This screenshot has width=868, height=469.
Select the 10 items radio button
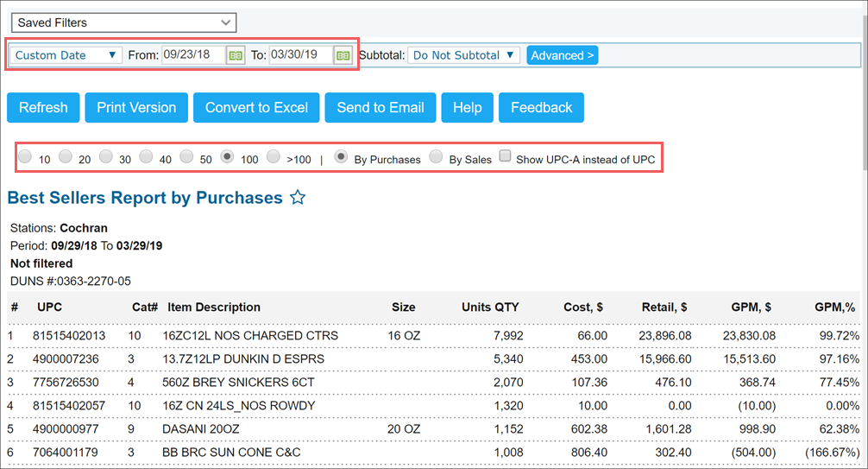25,157
